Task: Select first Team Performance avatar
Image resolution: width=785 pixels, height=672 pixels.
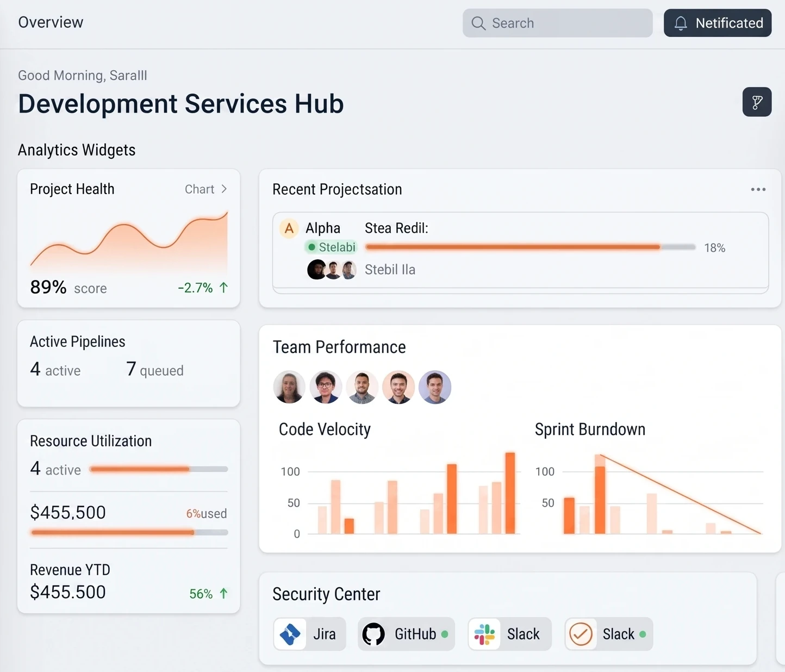Action: tap(289, 387)
